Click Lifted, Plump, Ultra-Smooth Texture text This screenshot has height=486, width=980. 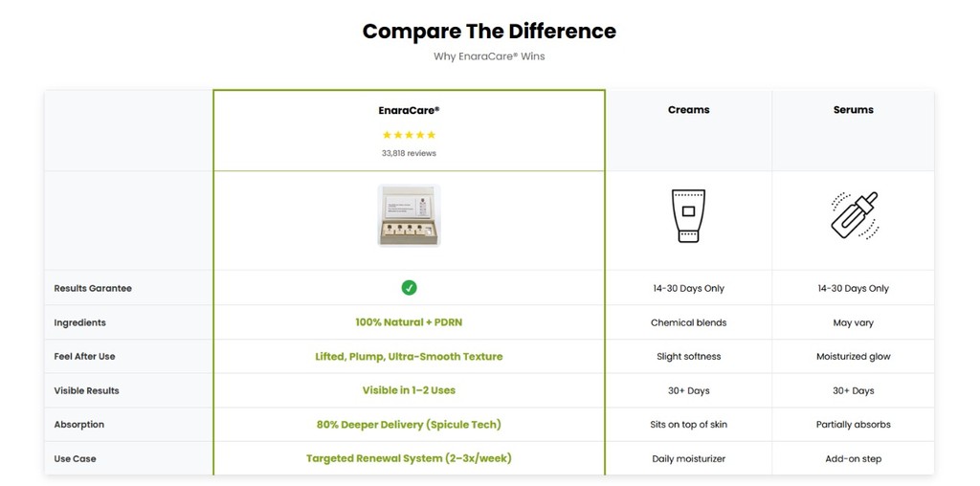(x=409, y=356)
